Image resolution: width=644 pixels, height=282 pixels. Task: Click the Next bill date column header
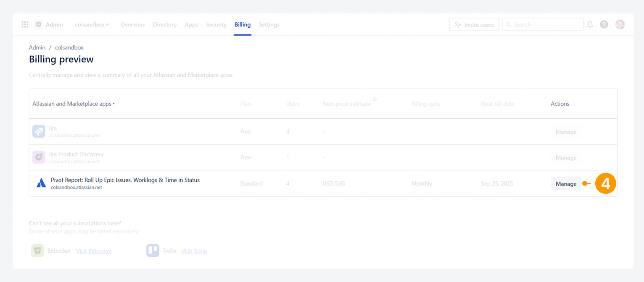[x=498, y=104]
